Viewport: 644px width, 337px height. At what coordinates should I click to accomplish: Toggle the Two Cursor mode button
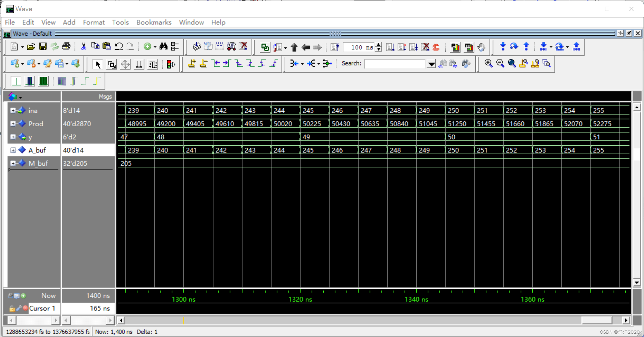[x=139, y=64]
